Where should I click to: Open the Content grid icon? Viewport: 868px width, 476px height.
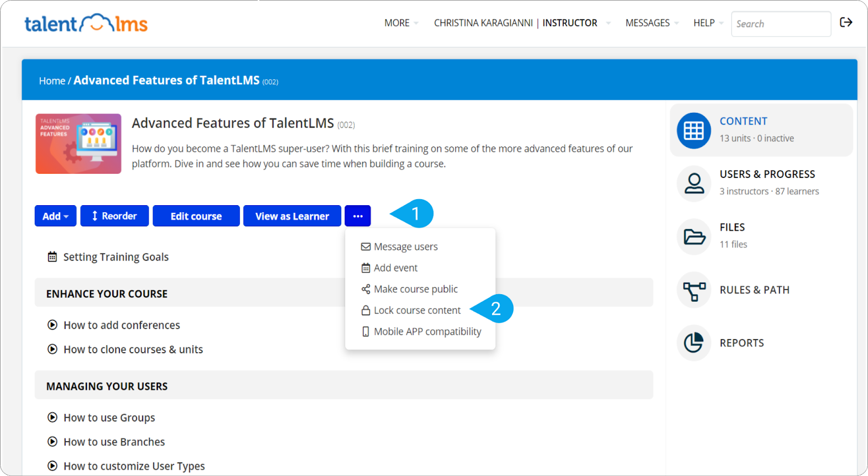coord(693,131)
